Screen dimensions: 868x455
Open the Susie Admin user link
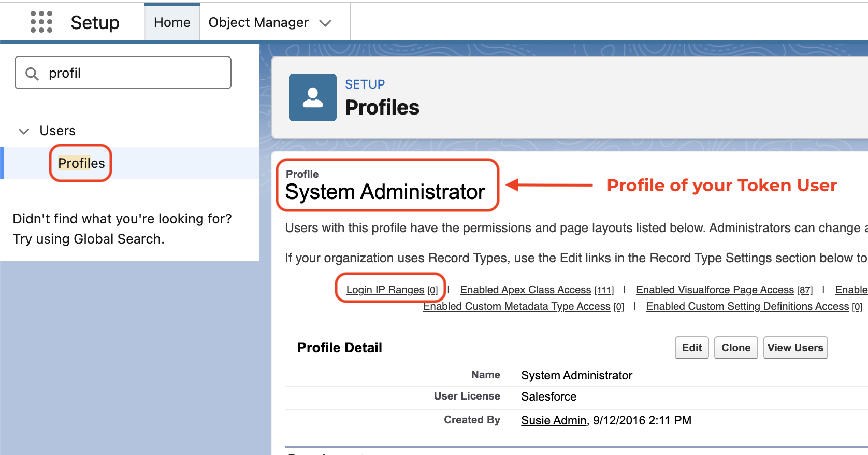tap(554, 420)
